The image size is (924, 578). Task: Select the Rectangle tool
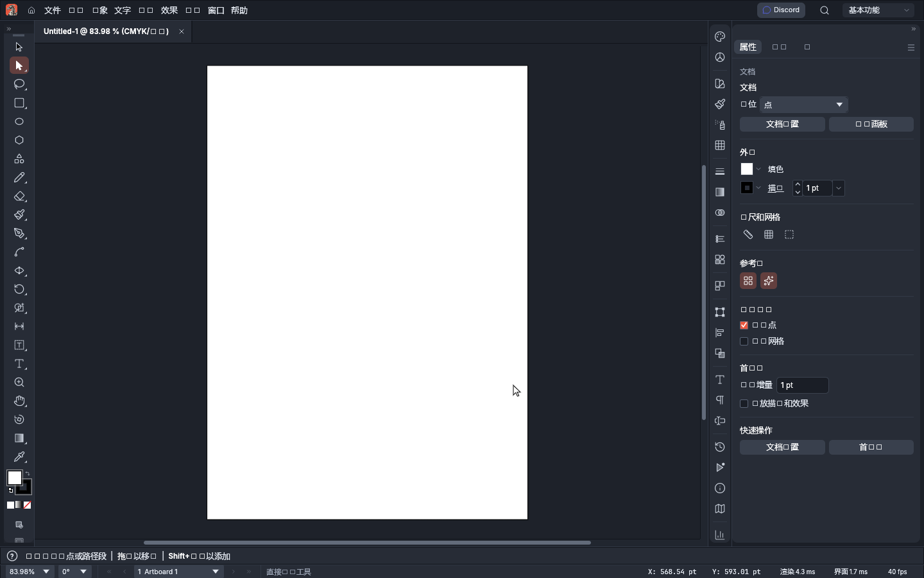click(x=19, y=103)
